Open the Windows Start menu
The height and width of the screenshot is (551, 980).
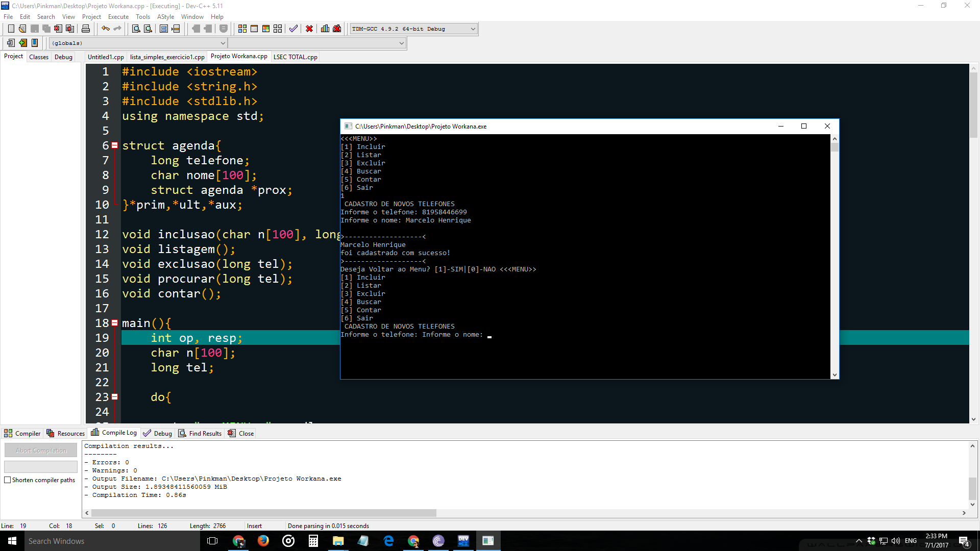[12, 541]
